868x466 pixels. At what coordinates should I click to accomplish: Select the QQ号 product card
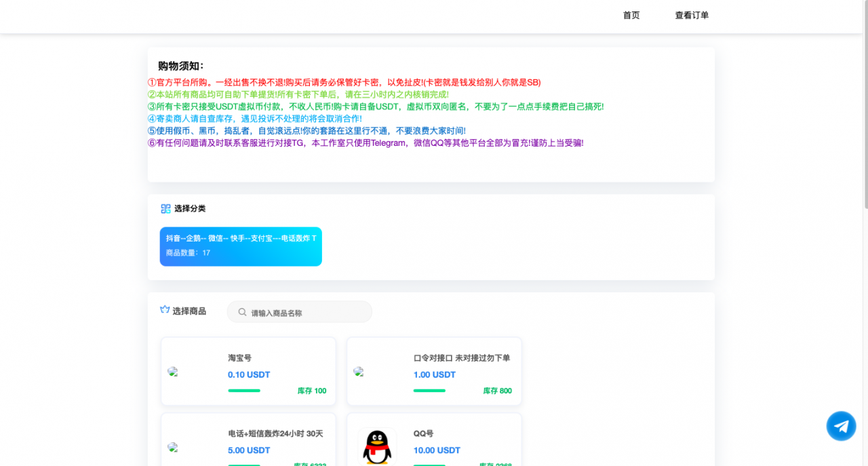point(433,444)
